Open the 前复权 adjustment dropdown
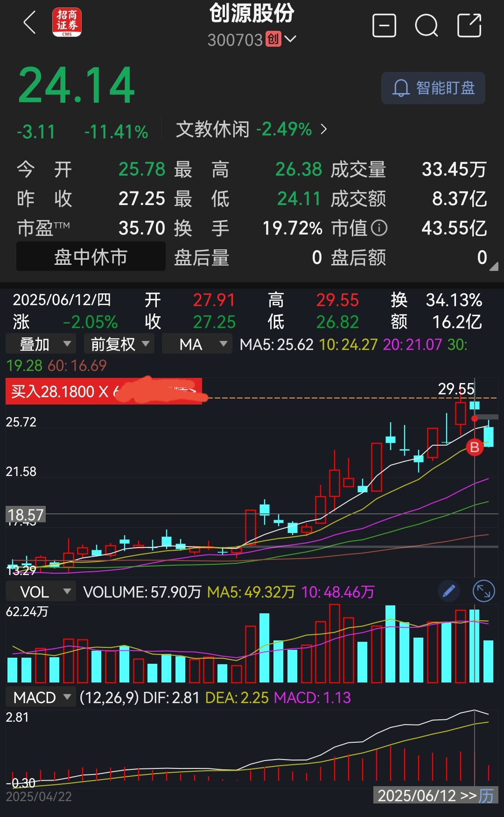 [119, 344]
